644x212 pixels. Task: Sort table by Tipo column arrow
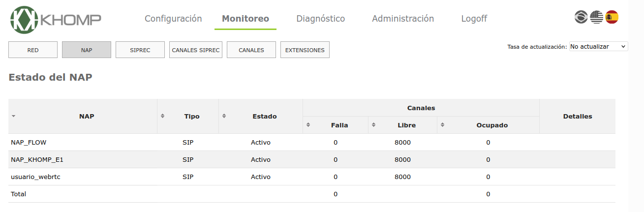tap(162, 116)
